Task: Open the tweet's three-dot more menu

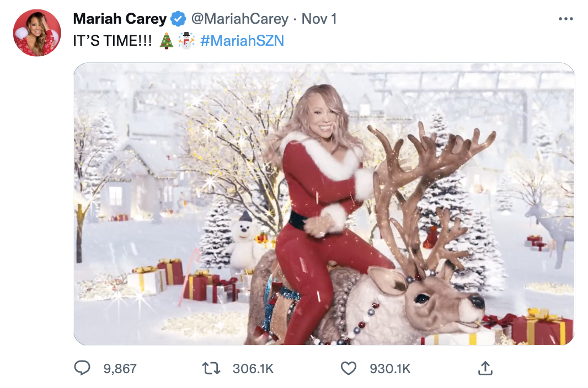Action: click(x=565, y=19)
